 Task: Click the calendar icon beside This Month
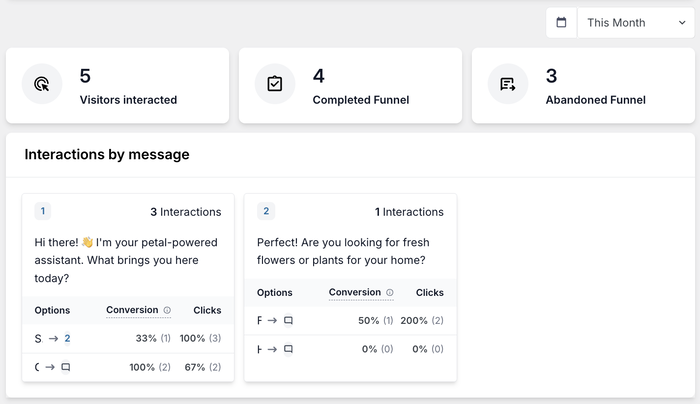[562, 23]
